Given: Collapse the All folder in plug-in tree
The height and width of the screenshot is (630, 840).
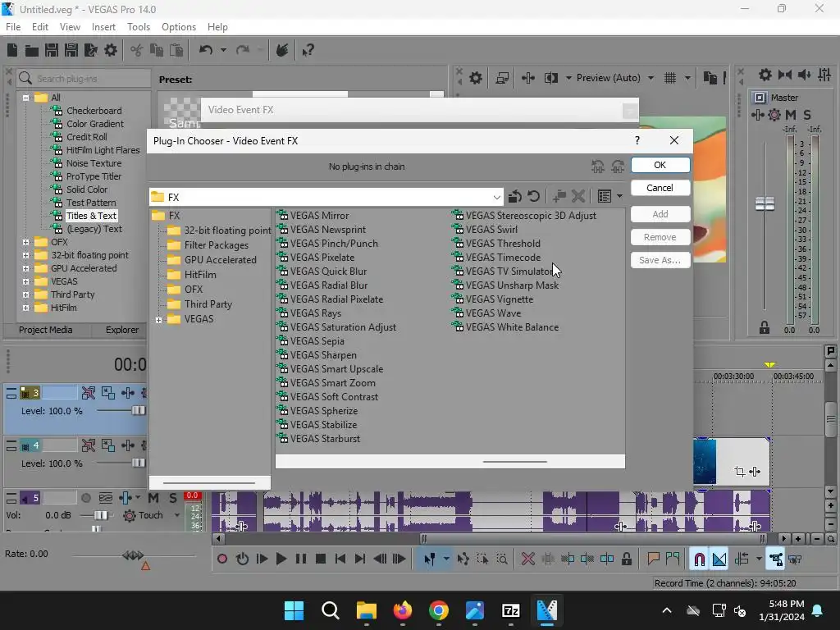Looking at the screenshot, I should tap(25, 98).
